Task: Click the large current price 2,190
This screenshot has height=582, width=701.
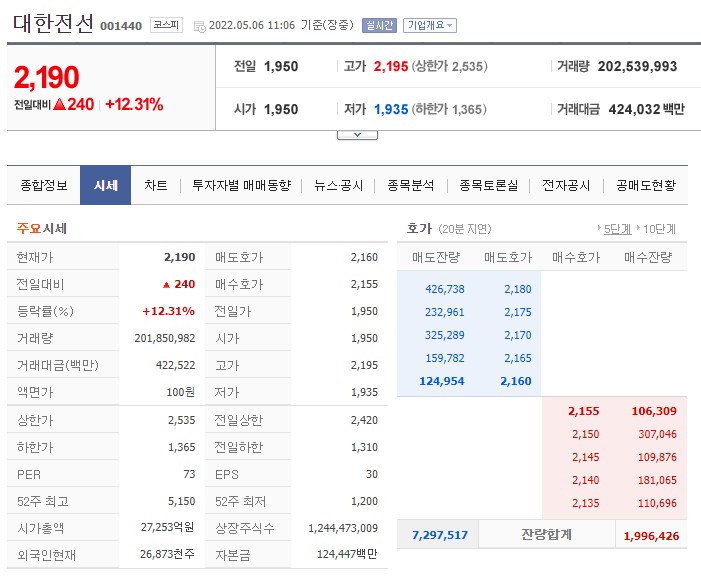Action: click(x=46, y=77)
